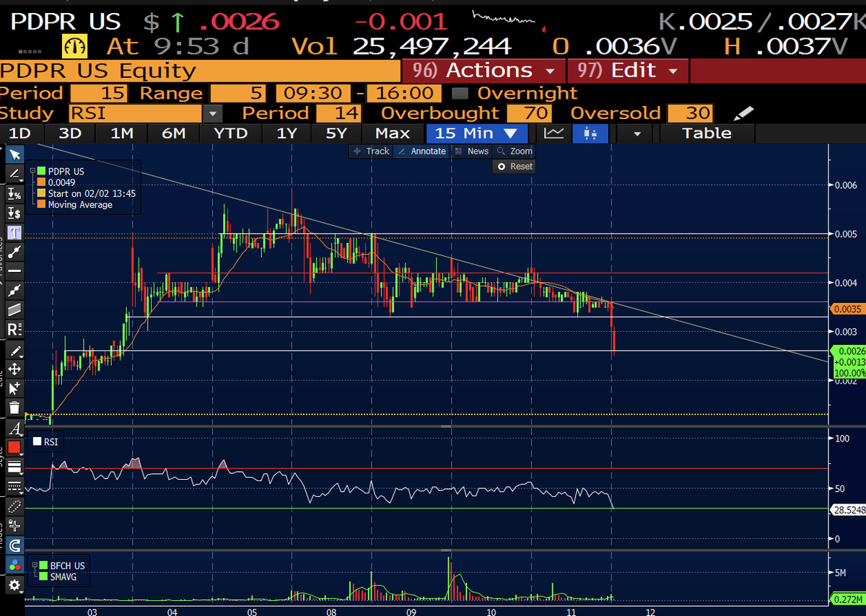The height and width of the screenshot is (616, 866).
Task: Open the 96) Actions dropdown
Action: (483, 71)
